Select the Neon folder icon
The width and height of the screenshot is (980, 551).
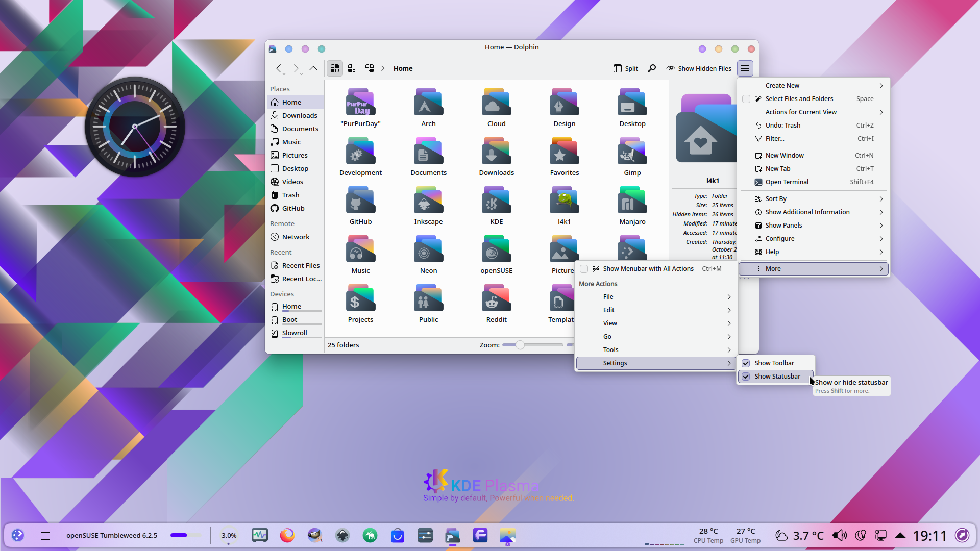[x=428, y=249]
